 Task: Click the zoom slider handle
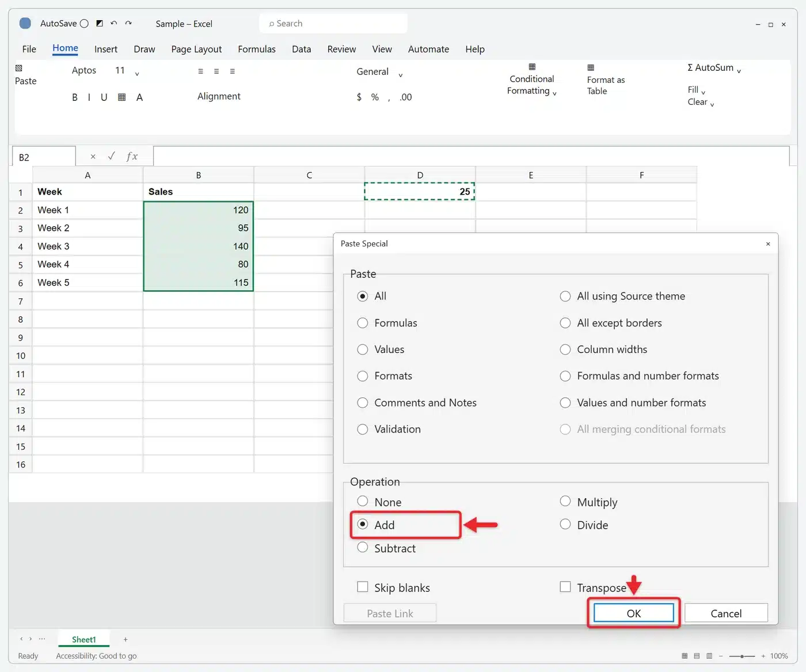743,656
